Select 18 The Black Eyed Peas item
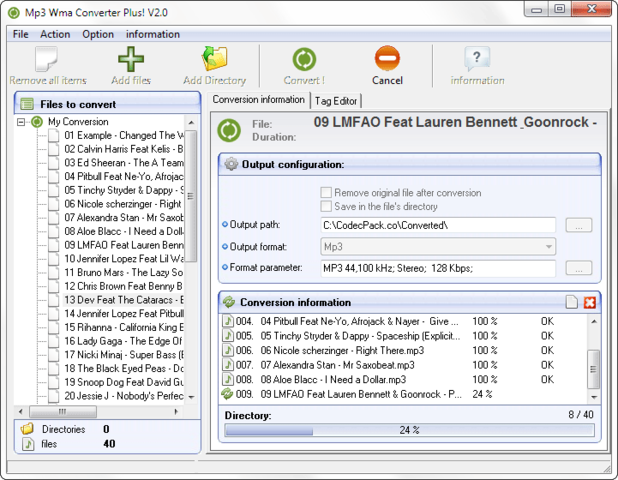618x480 pixels. 124,368
